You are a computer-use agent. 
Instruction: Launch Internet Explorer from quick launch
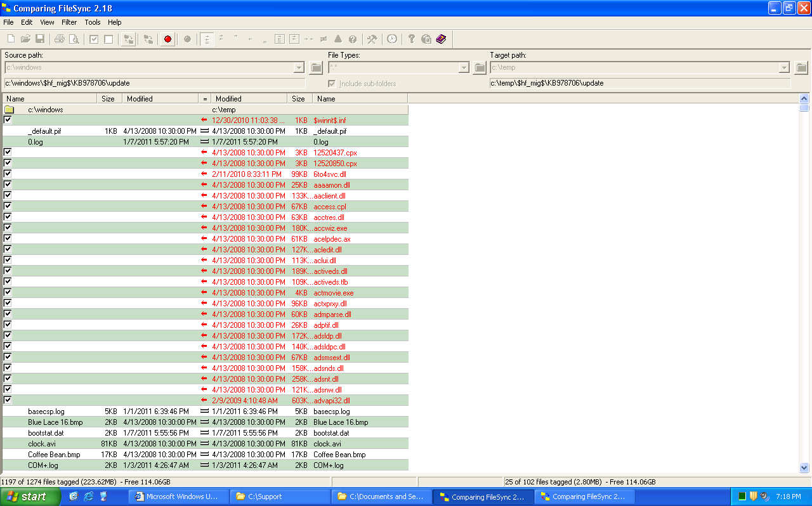(88, 496)
